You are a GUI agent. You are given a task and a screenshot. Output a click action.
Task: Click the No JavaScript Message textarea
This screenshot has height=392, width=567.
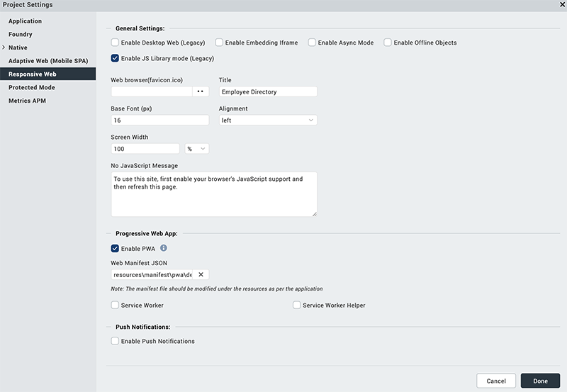pyautogui.click(x=213, y=194)
